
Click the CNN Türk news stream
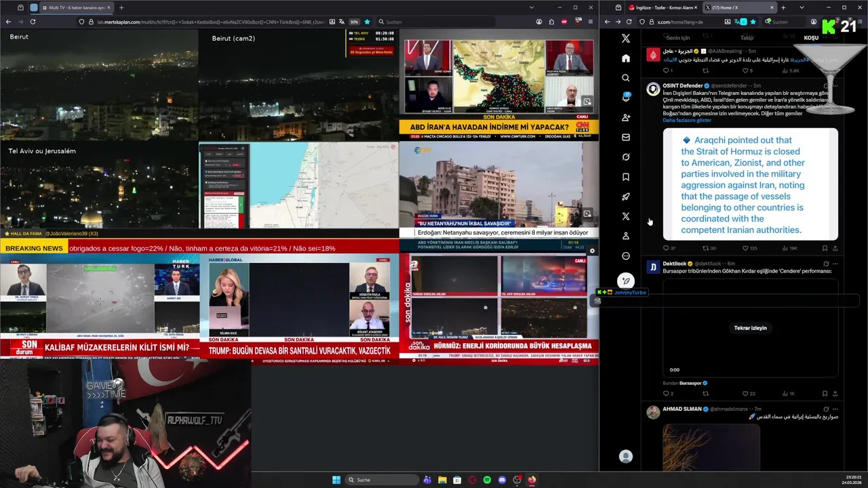(499, 85)
